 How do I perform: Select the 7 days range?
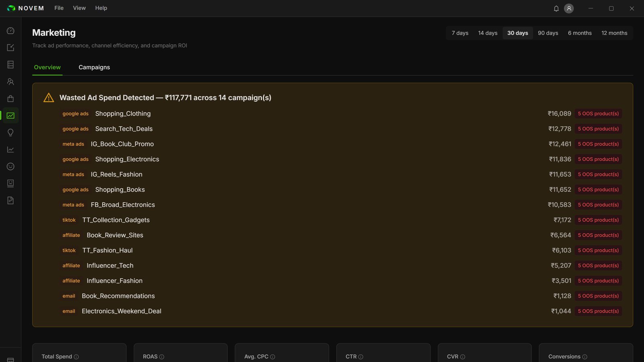pyautogui.click(x=460, y=33)
